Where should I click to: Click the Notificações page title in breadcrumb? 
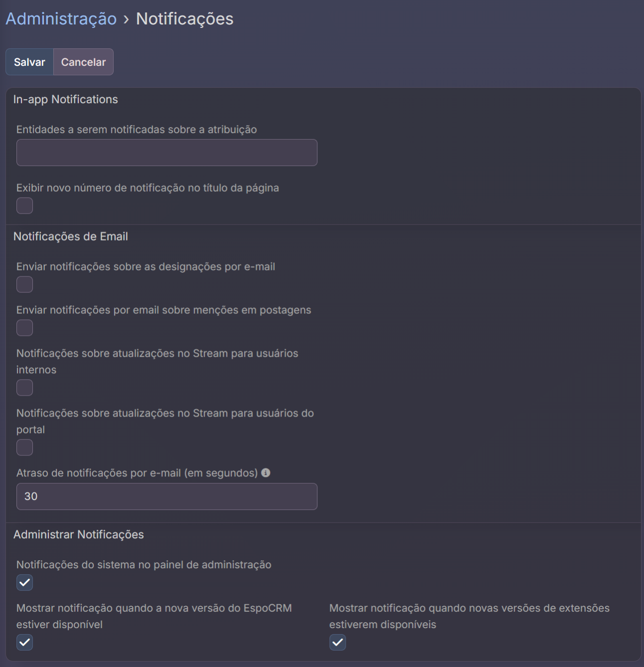(x=185, y=19)
